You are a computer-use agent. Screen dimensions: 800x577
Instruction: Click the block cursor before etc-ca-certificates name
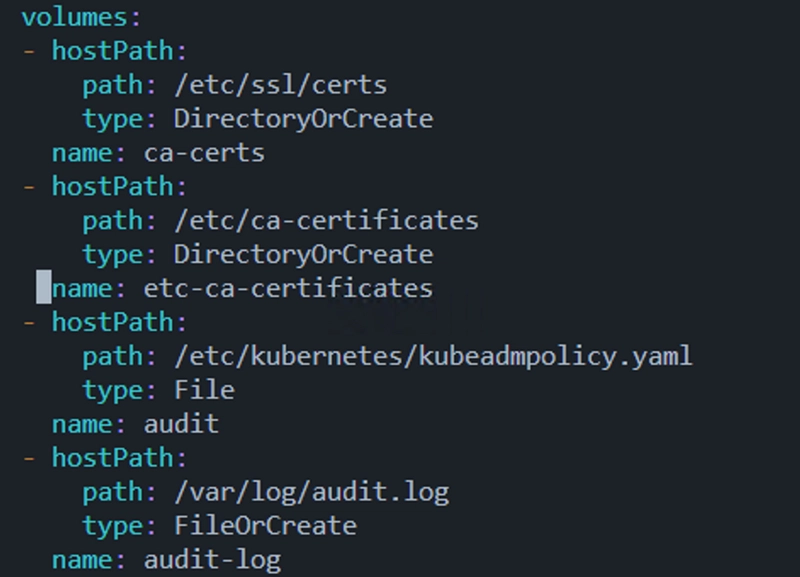44,288
